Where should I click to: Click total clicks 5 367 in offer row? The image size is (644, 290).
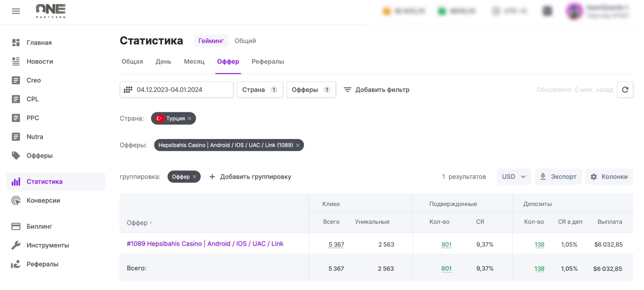(x=336, y=244)
